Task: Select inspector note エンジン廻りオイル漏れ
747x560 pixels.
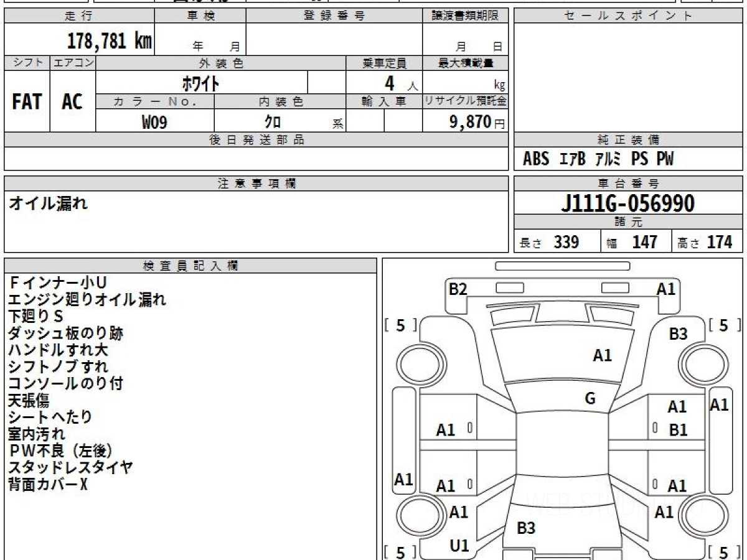Action: point(87,300)
